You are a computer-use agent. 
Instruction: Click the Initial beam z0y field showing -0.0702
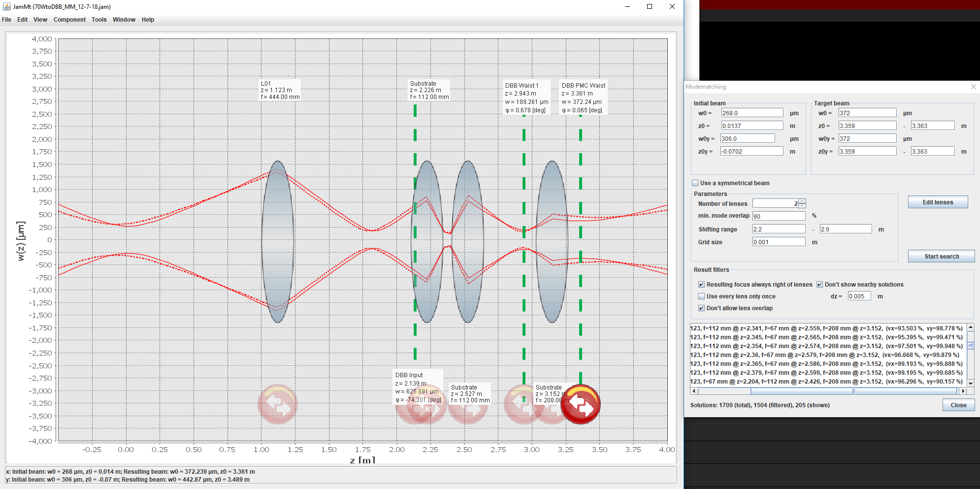pos(752,152)
